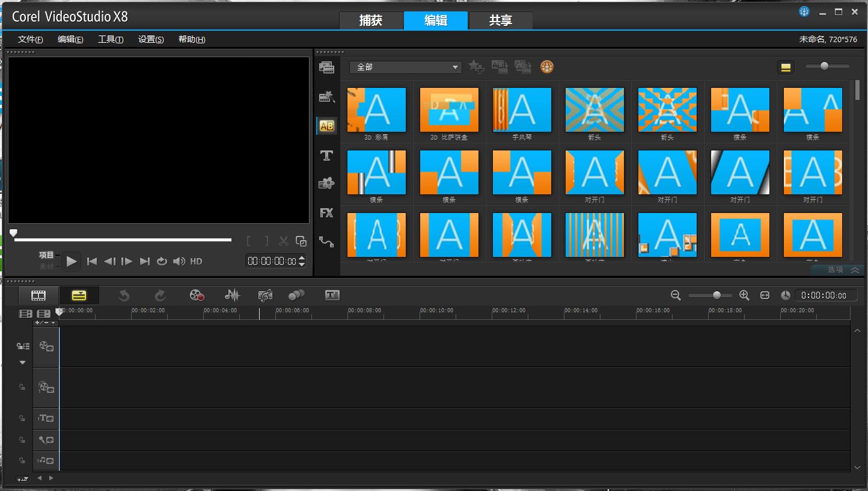Show all visible tracks icon

[25, 313]
